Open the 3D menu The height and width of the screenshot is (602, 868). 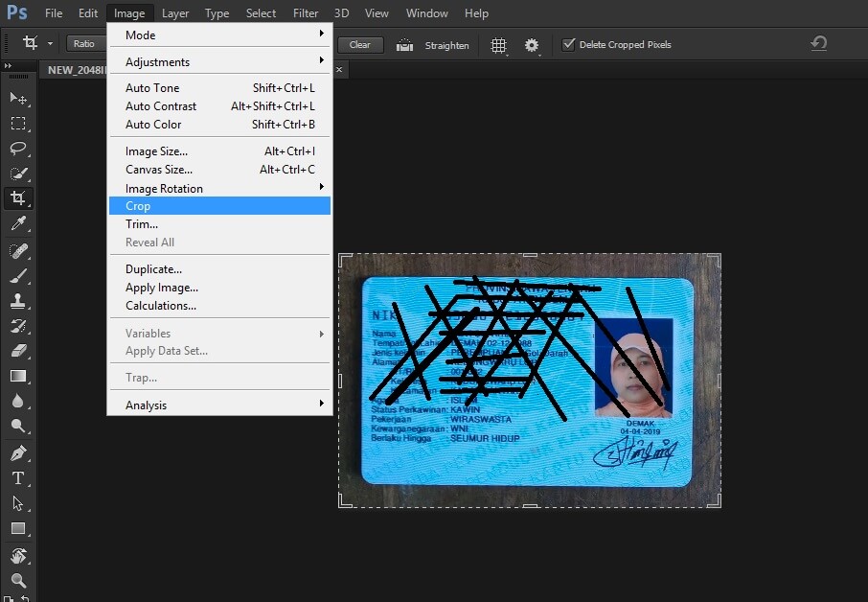coord(342,12)
